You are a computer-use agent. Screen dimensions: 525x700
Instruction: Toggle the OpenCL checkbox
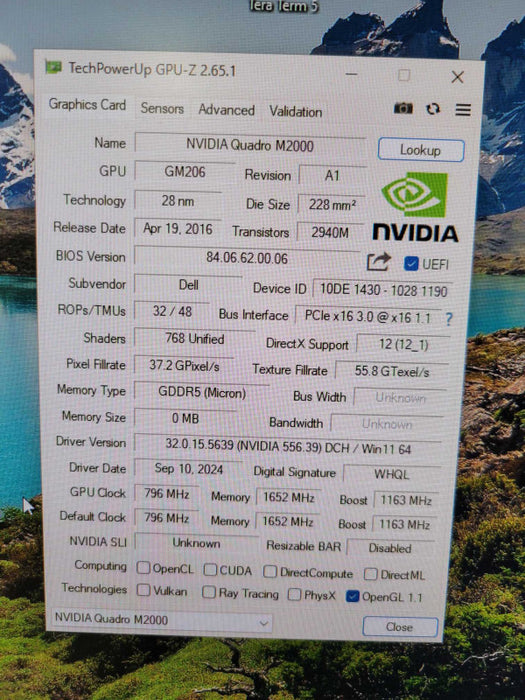tap(143, 567)
